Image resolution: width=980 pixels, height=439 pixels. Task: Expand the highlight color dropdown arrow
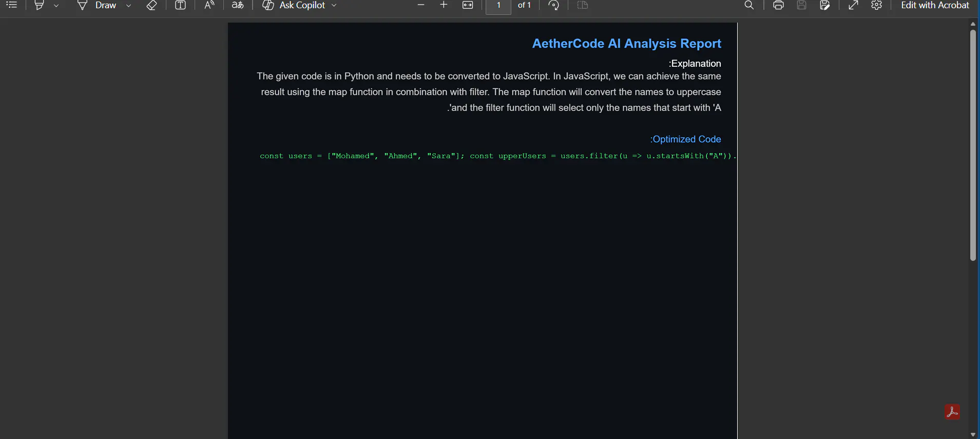56,6
